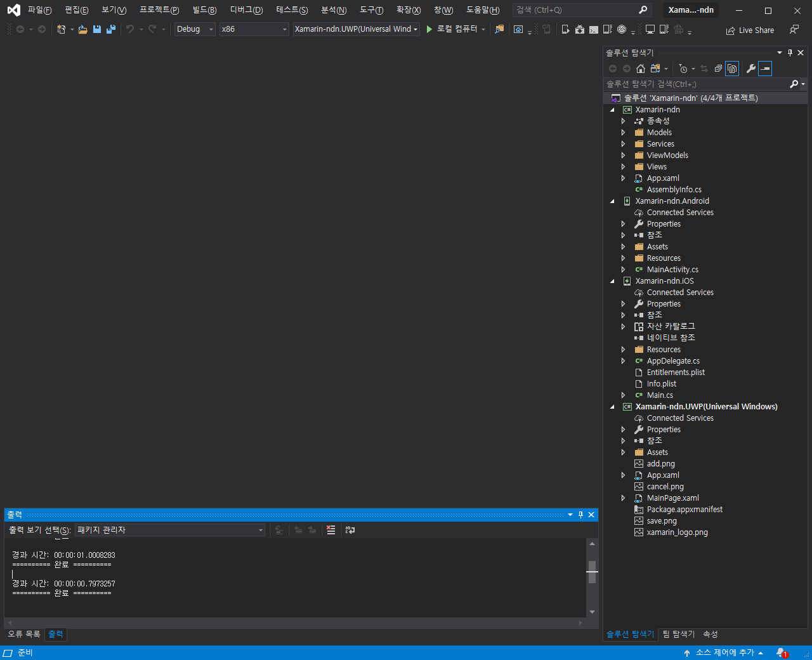The height and width of the screenshot is (660, 812).
Task: Click the Clear All icon in Output panel
Action: [x=331, y=530]
